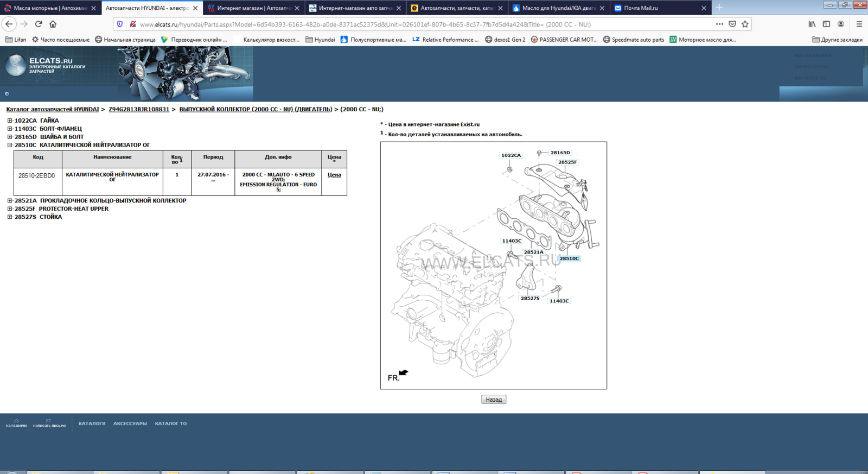Click the insecure connection lock icon
This screenshot has width=868, height=474.
coord(132,24)
